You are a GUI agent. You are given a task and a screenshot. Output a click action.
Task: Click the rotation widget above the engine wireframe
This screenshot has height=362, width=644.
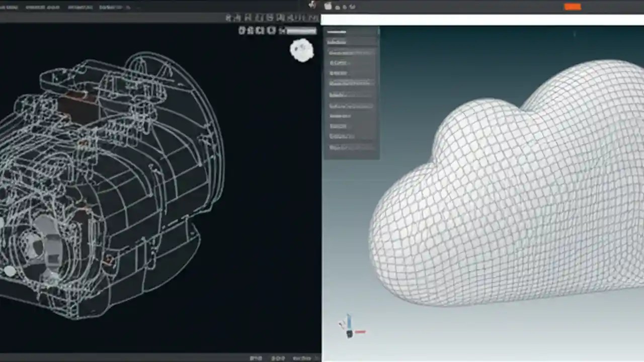301,49
